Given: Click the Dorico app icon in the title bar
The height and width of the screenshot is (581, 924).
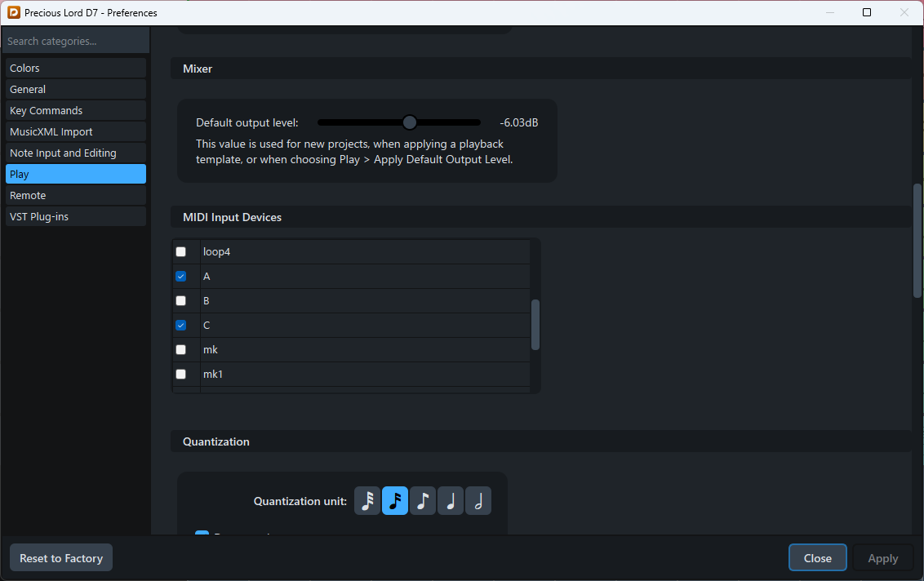Looking at the screenshot, I should [x=12, y=12].
